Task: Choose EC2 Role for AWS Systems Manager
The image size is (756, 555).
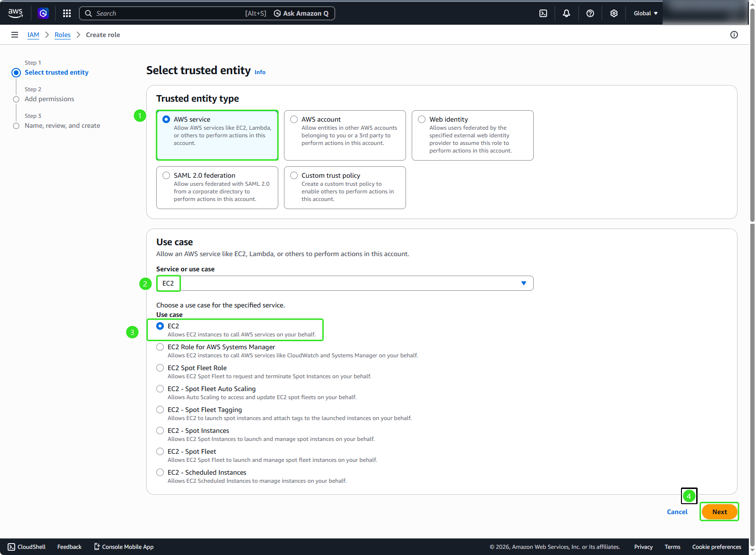Action: click(160, 347)
